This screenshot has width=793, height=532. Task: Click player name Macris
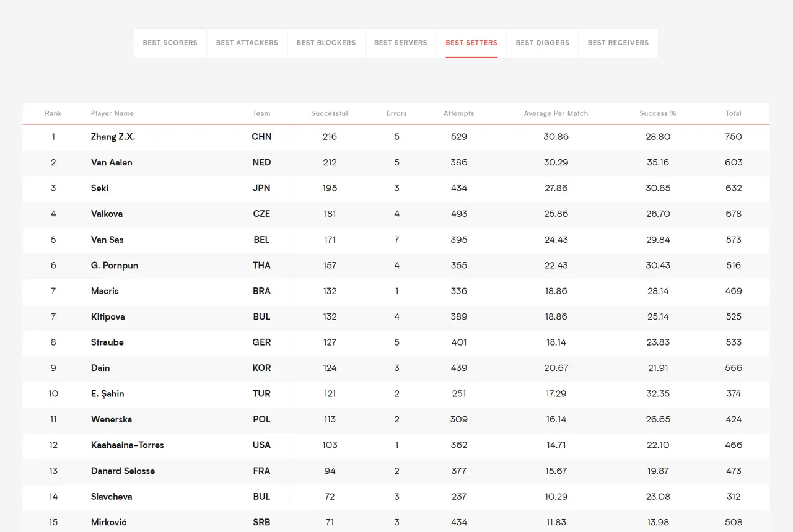[x=105, y=291]
